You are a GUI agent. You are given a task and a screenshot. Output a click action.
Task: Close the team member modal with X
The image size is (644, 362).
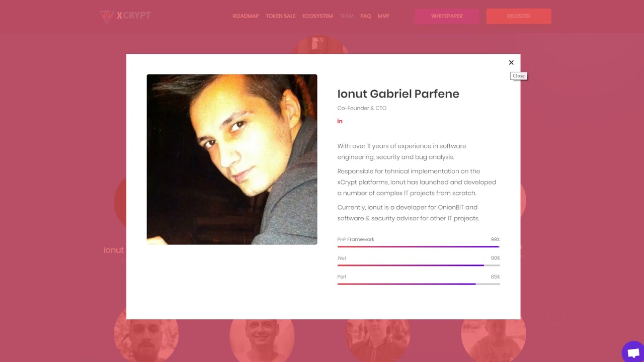pyautogui.click(x=511, y=62)
